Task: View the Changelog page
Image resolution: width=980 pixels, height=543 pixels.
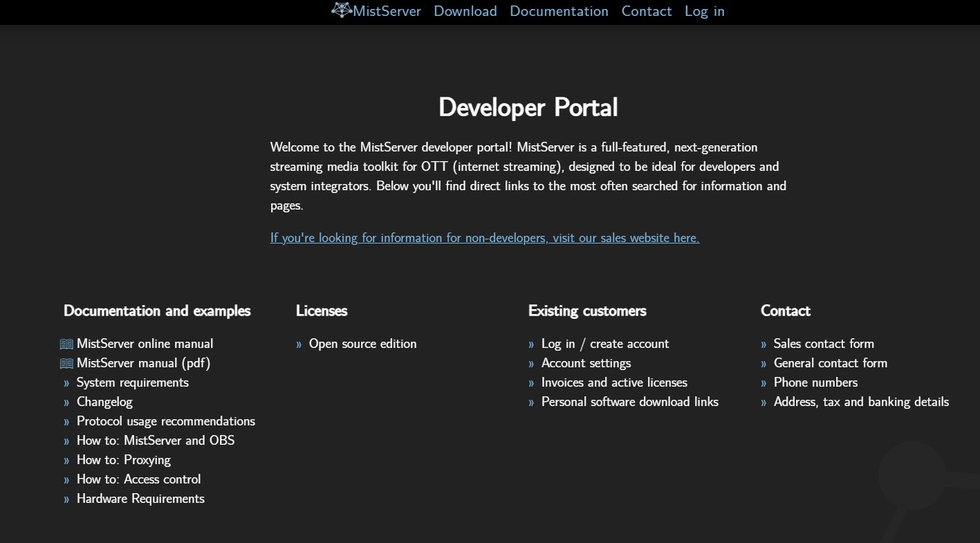Action: click(104, 402)
